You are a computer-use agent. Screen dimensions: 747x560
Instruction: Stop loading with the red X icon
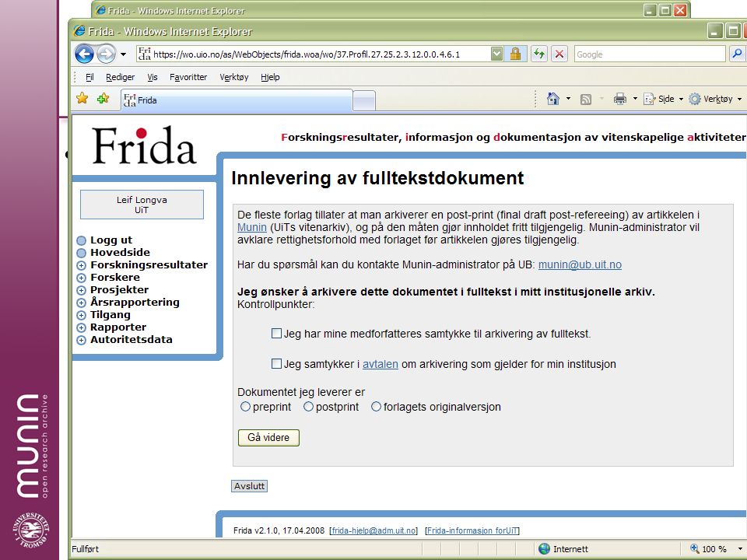pos(559,54)
